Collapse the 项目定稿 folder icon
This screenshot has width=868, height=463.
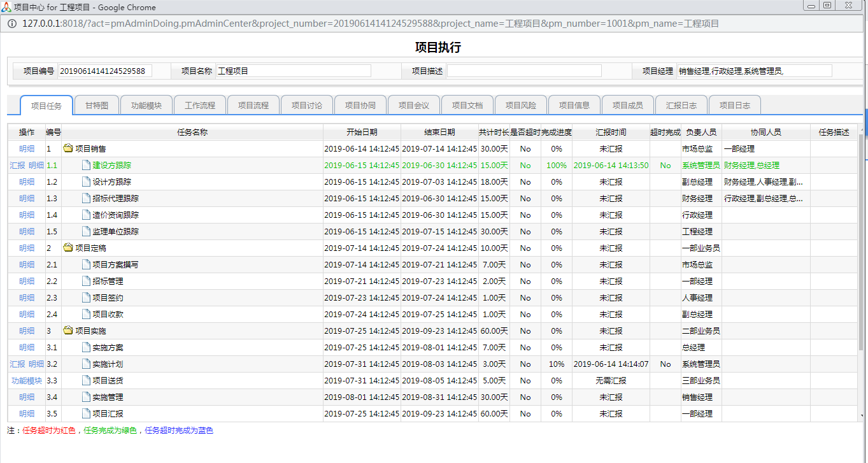[x=68, y=248]
